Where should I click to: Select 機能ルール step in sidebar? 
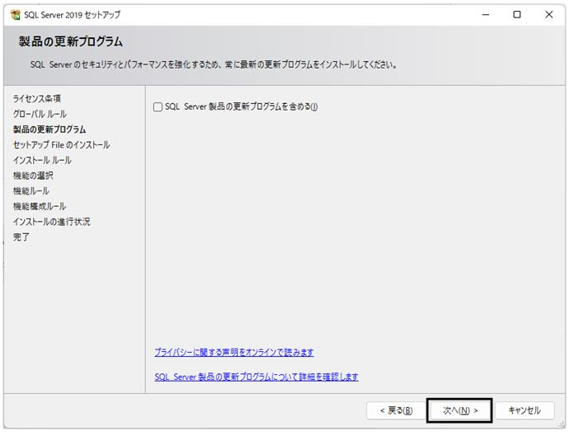coord(31,191)
